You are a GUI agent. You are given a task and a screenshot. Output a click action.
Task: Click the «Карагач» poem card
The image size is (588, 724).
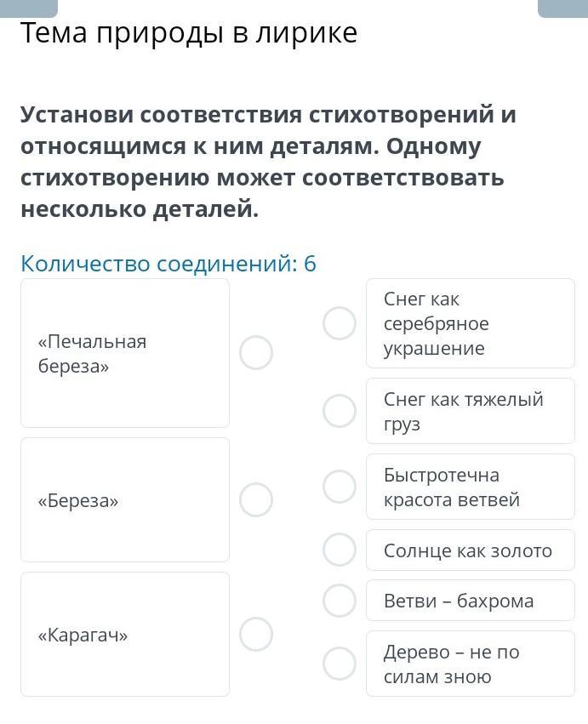pyautogui.click(x=125, y=634)
